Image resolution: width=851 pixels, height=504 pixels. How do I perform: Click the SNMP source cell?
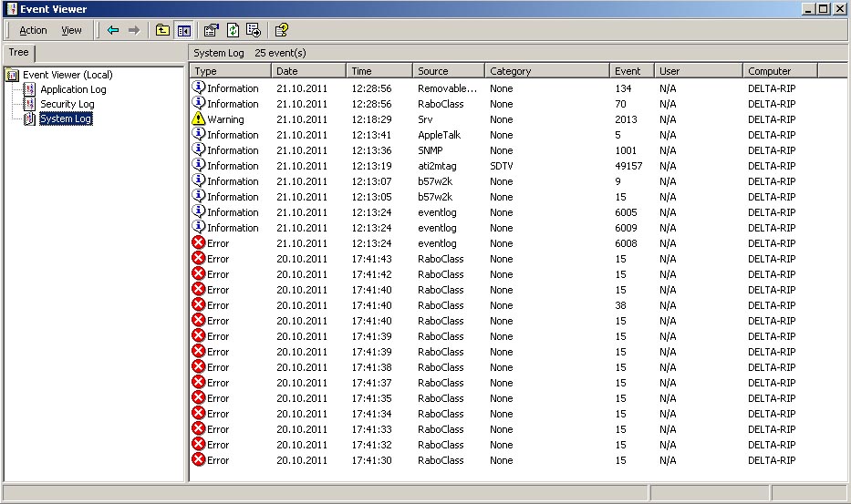pyautogui.click(x=430, y=150)
